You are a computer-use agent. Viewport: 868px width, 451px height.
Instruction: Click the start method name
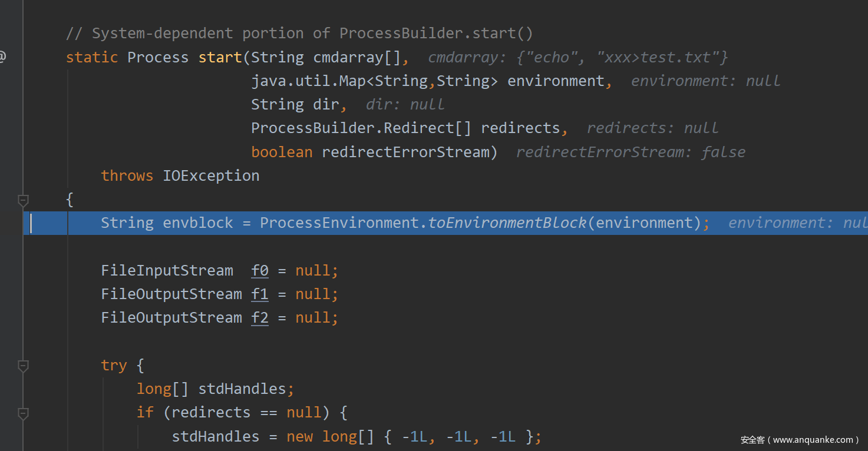coord(220,57)
